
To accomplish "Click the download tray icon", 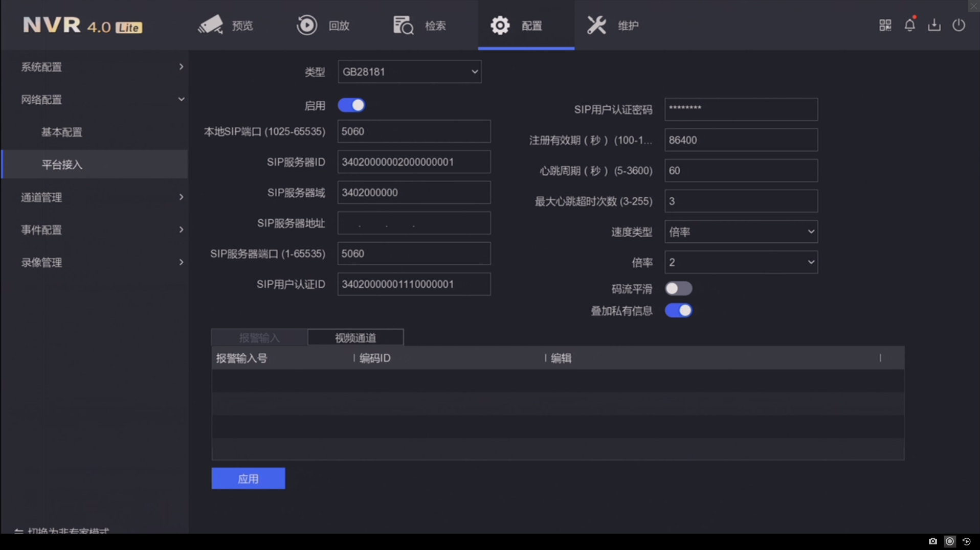I will tap(934, 25).
